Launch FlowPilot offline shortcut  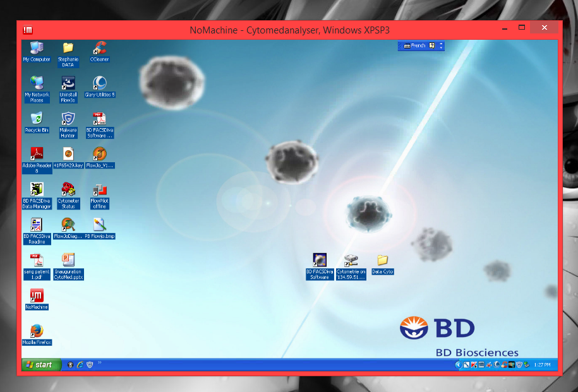pyautogui.click(x=100, y=196)
